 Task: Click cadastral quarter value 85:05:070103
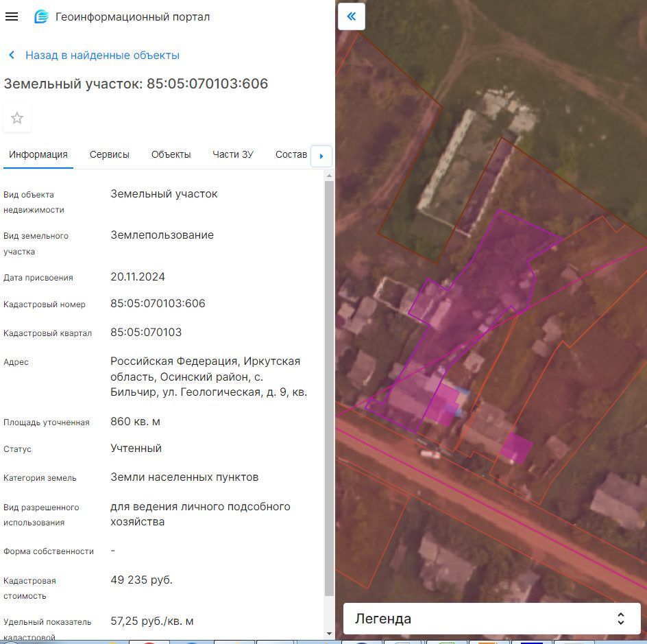click(x=146, y=333)
